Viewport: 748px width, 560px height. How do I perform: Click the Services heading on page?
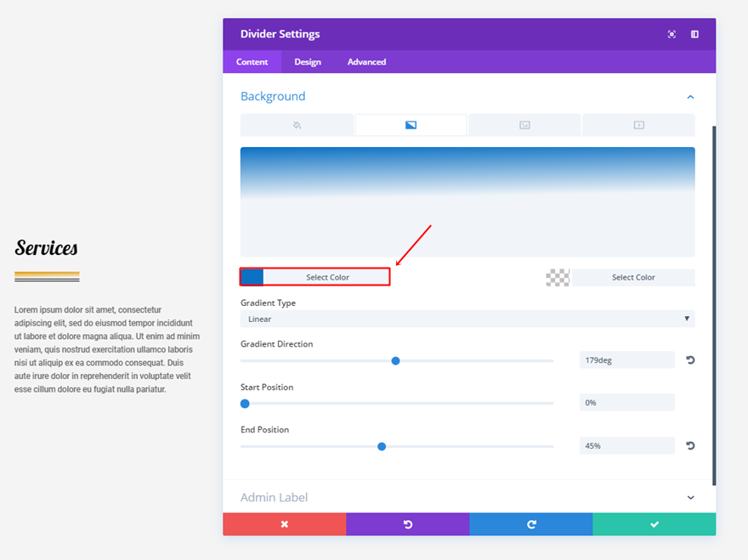[x=46, y=248]
